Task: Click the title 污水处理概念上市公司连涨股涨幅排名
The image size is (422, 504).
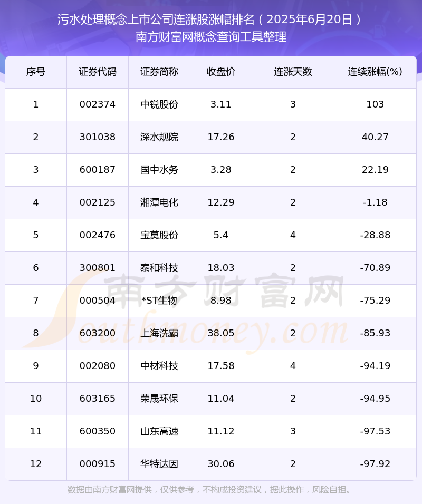Action: 156,20
